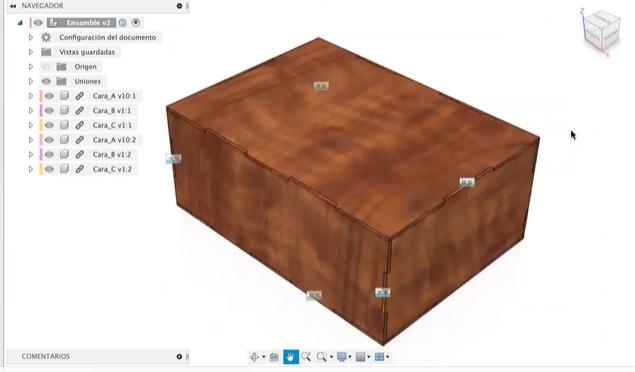This screenshot has height=372, width=635.
Task: Select the Ensamble v2 label
Action: coord(88,23)
